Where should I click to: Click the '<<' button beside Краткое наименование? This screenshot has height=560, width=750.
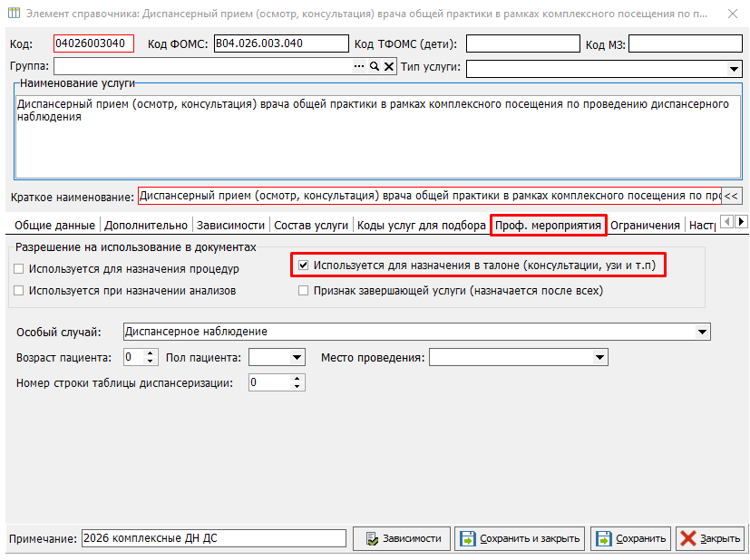pos(731,196)
